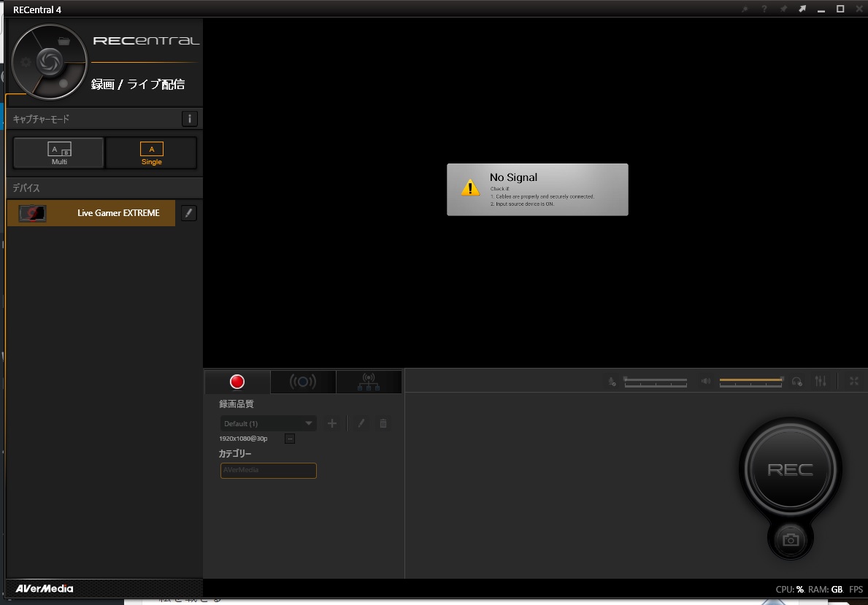The height and width of the screenshot is (605, 868).
Task: Click the No Signal warning message
Action: coord(537,189)
